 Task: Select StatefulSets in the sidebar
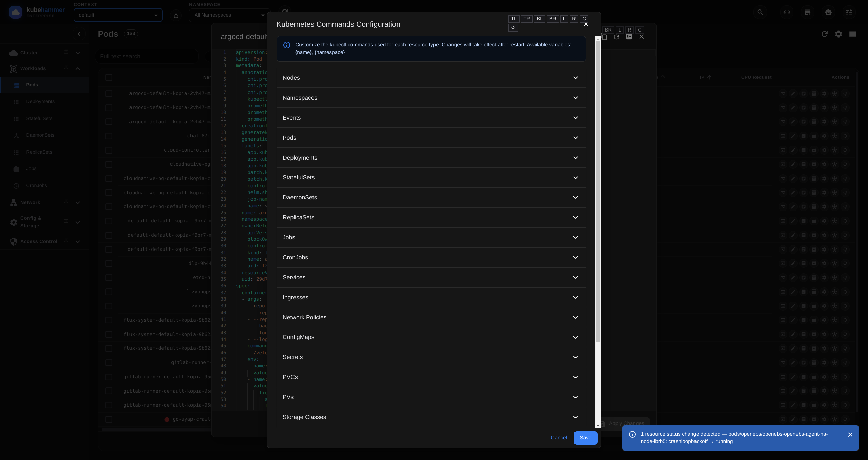coord(45,119)
